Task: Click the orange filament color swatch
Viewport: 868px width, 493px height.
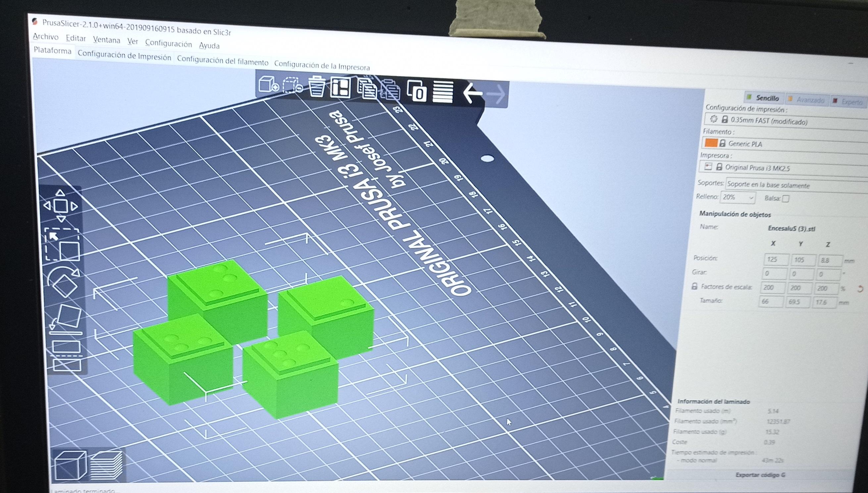Action: point(711,143)
